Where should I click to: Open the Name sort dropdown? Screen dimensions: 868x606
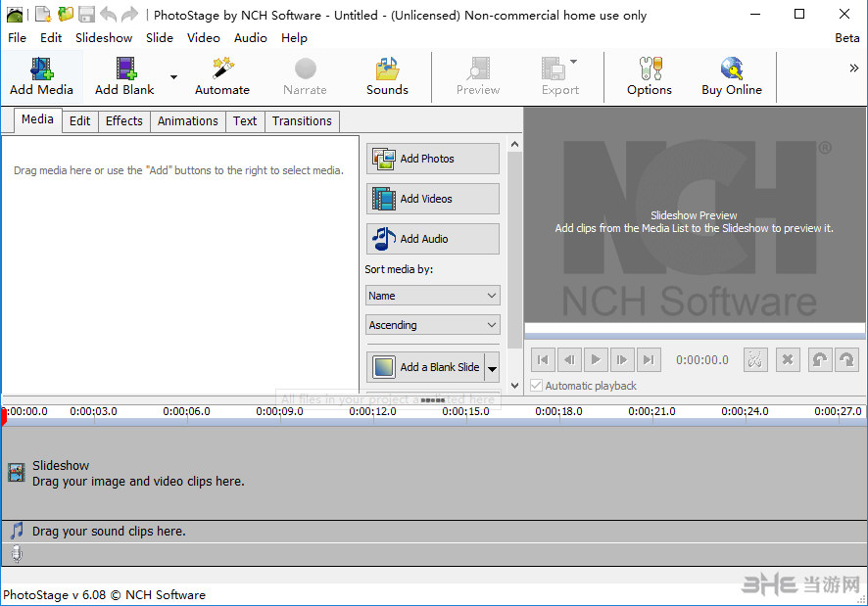433,296
